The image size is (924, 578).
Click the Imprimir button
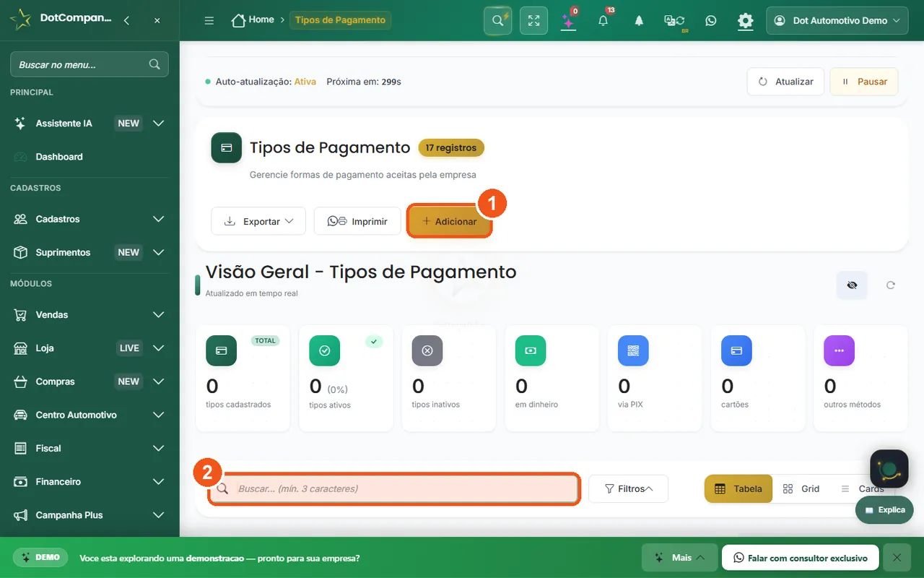point(357,221)
